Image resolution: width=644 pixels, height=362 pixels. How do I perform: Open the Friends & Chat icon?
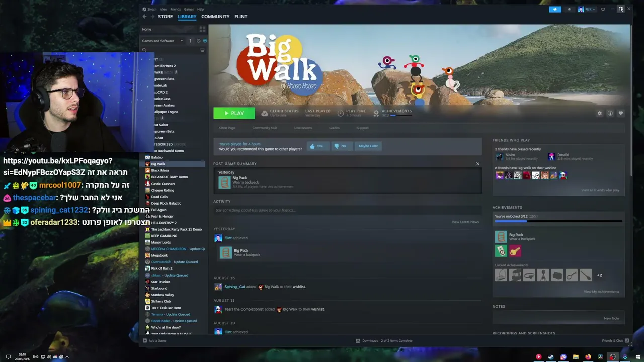coord(627,341)
